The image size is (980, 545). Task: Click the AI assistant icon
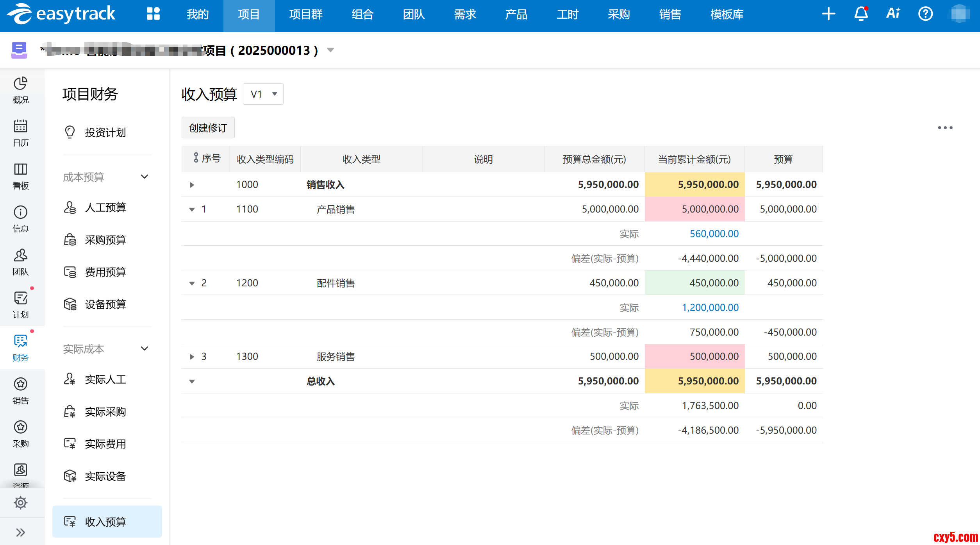pyautogui.click(x=893, y=14)
